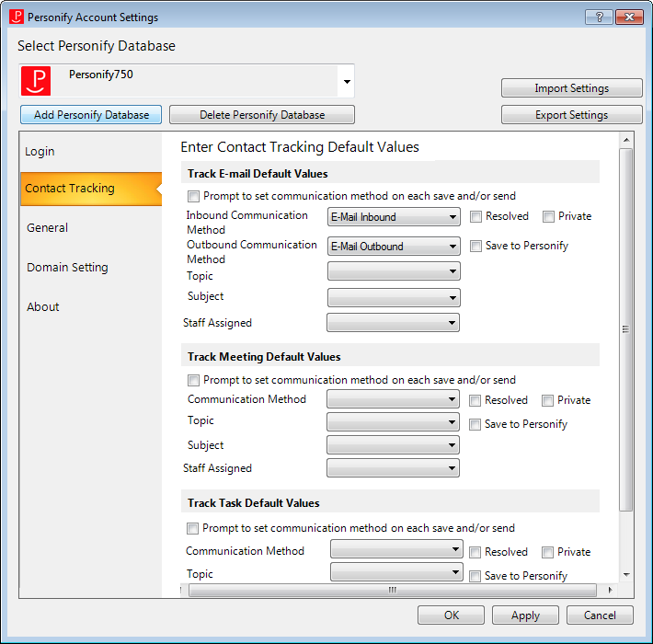Open Inbound Communication Method dropdown

tap(394, 216)
